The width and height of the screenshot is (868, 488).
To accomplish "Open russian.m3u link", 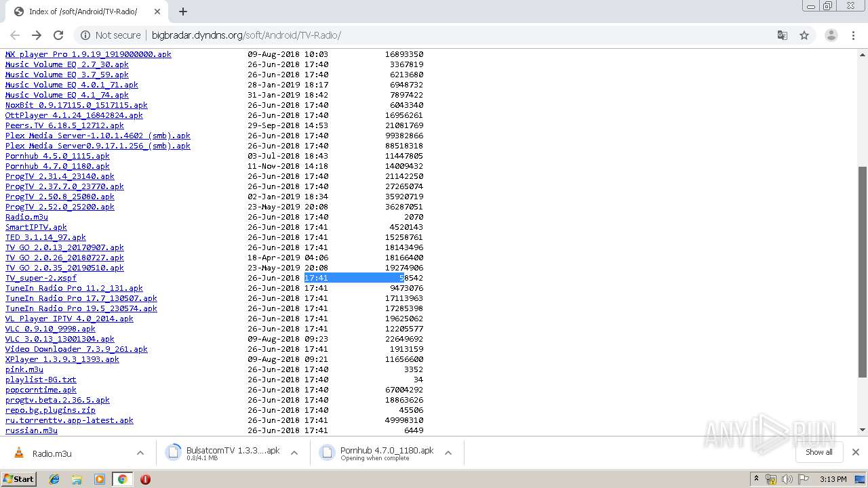I will (x=31, y=430).
